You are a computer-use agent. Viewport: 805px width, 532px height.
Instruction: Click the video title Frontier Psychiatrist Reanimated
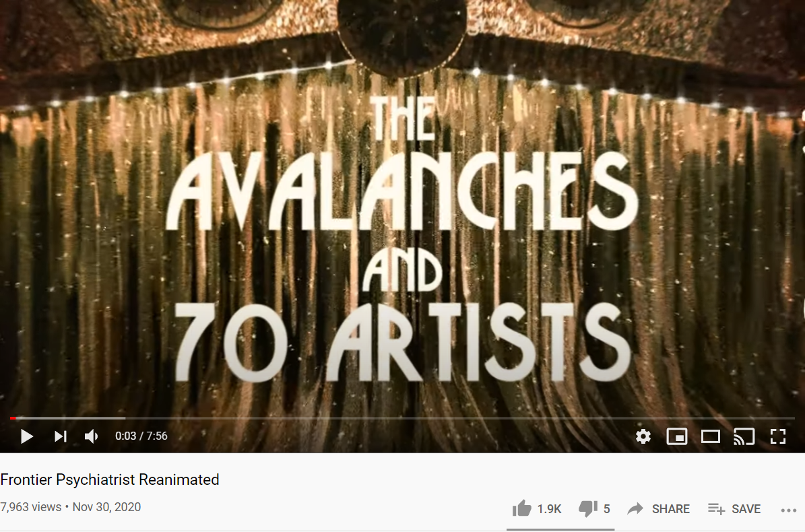110,479
